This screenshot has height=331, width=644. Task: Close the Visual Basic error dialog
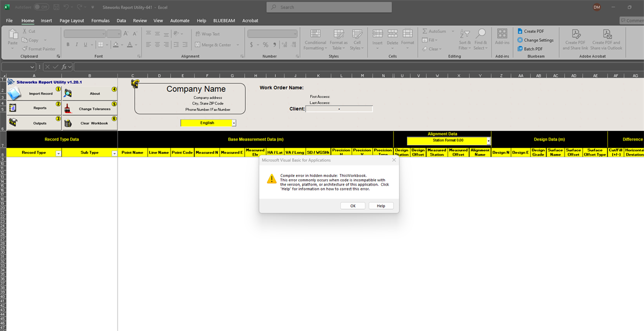click(394, 160)
